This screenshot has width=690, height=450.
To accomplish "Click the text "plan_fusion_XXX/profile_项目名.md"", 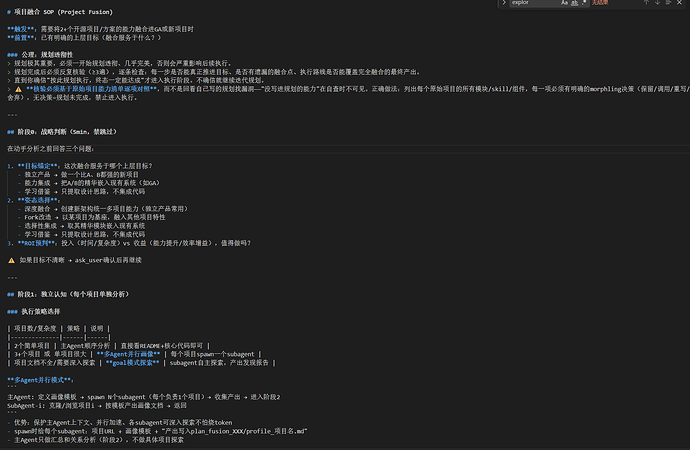I will point(236,431).
